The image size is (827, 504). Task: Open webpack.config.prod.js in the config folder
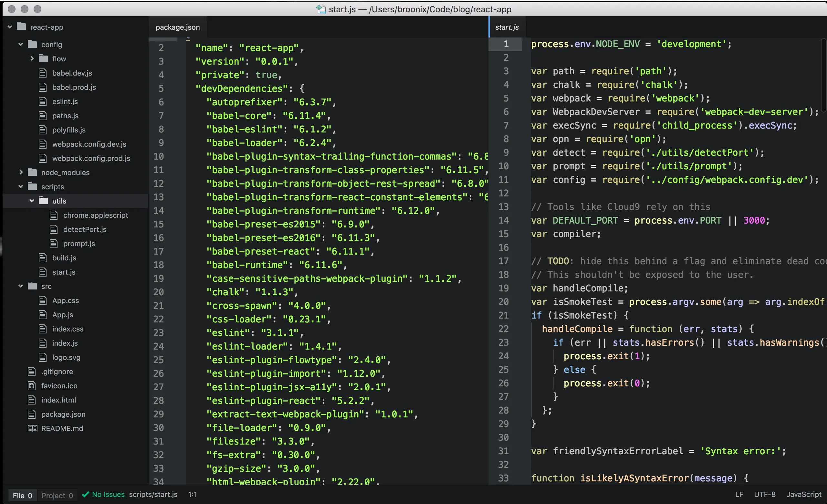(x=91, y=158)
